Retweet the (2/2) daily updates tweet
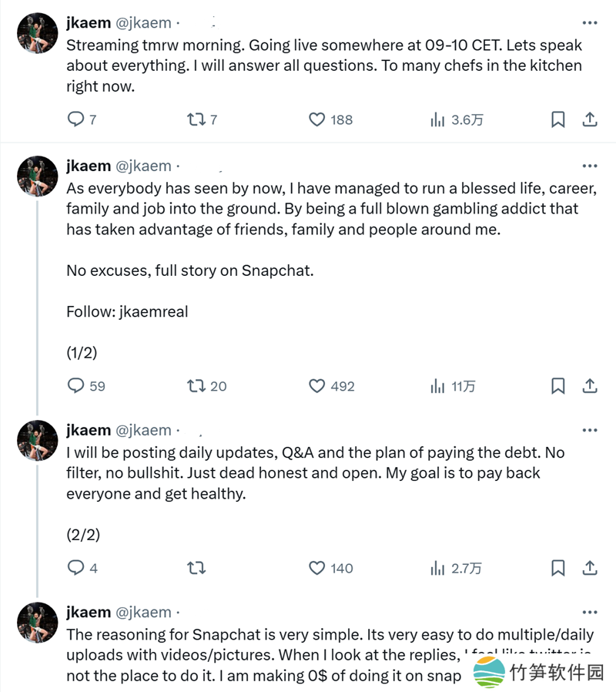This screenshot has width=616, height=692. [x=196, y=568]
